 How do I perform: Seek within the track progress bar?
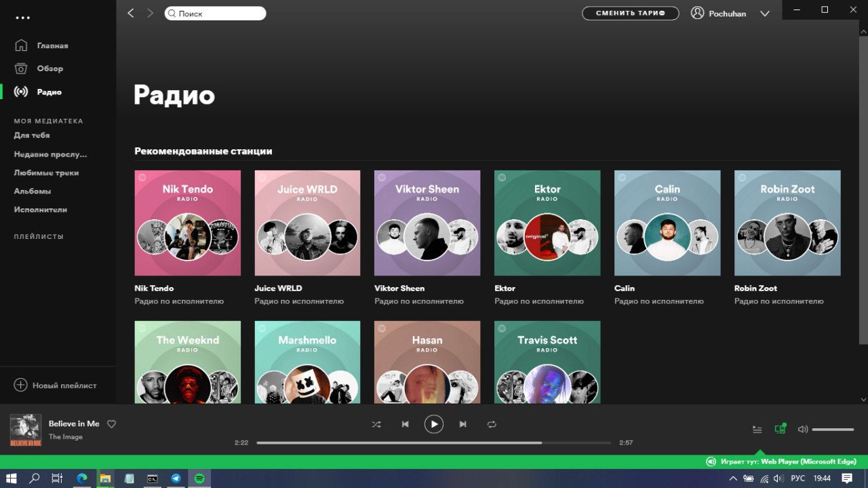pos(434,443)
